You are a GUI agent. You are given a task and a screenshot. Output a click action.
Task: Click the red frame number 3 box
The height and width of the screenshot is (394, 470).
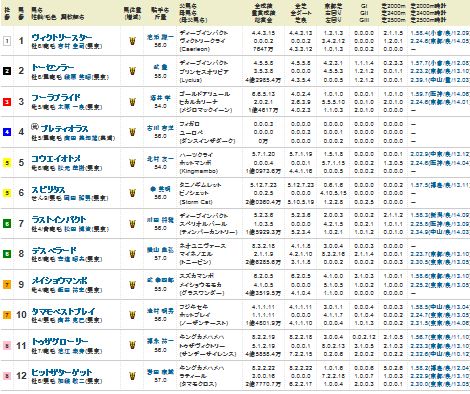click(x=7, y=102)
